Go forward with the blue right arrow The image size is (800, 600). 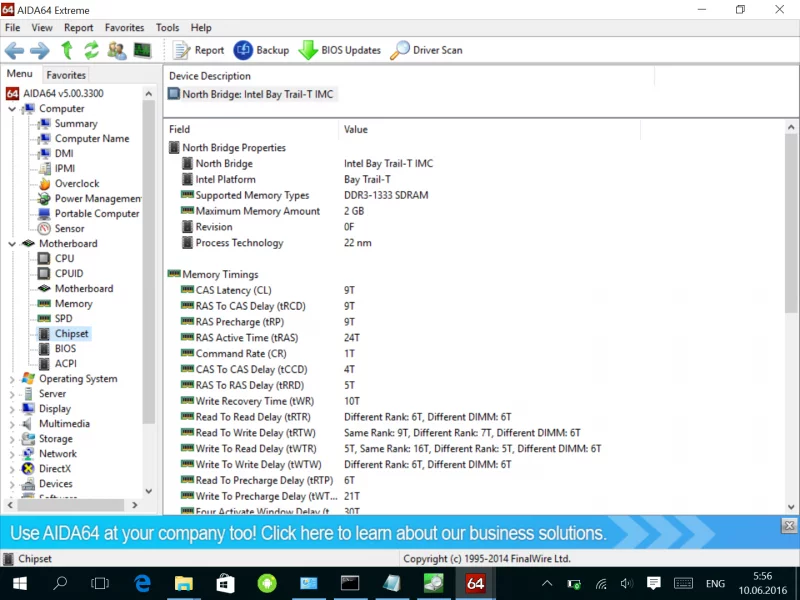pos(40,51)
